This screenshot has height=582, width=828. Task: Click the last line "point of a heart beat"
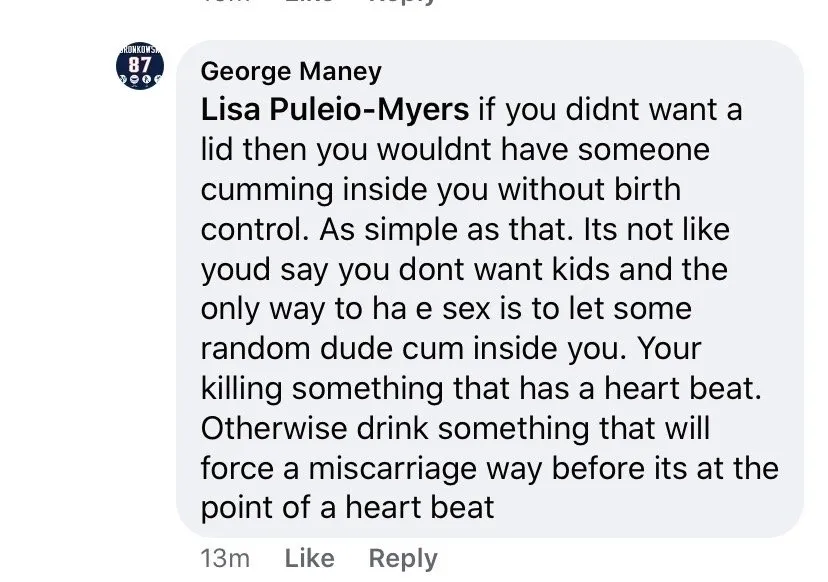coord(347,507)
